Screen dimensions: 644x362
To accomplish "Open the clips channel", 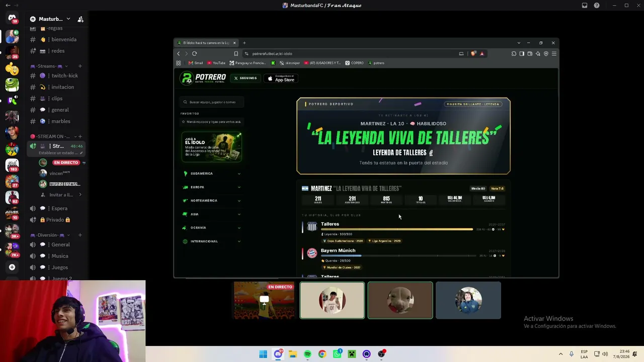I will coord(57,99).
